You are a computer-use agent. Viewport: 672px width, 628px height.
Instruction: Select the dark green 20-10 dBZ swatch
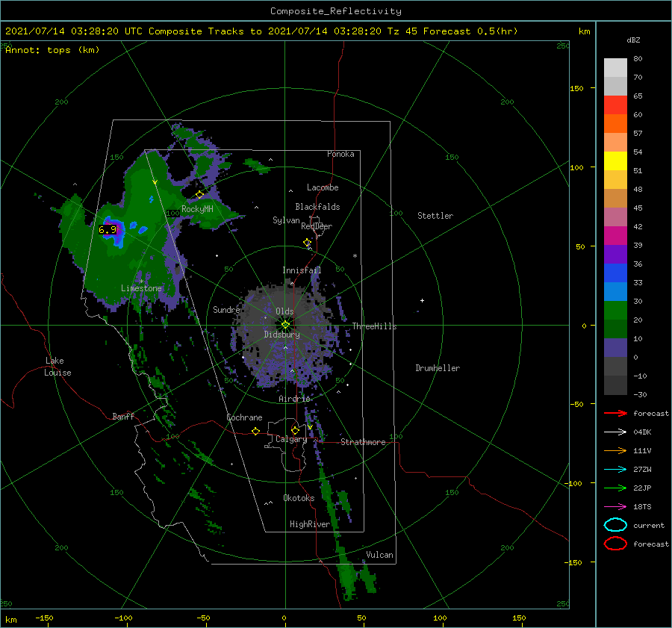point(615,329)
